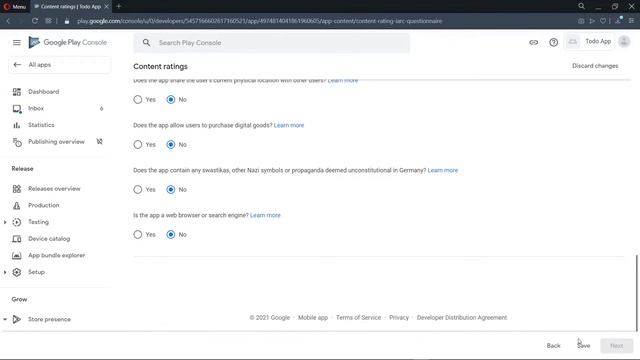Open Setup gear icon in sidebar

(x=17, y=272)
